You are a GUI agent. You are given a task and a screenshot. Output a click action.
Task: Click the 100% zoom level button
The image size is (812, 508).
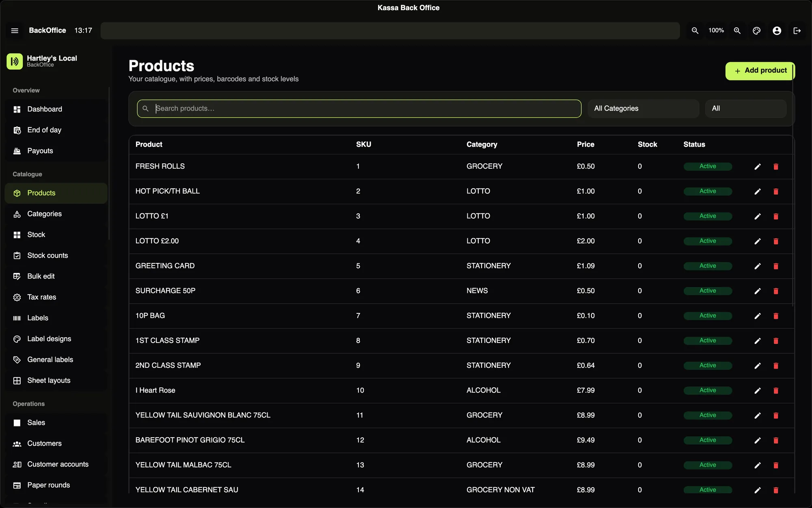point(716,30)
